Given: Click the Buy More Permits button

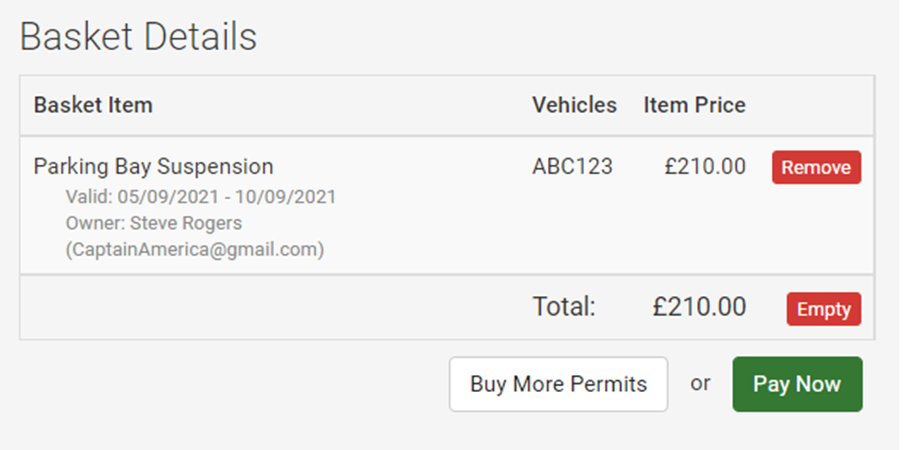Looking at the screenshot, I should 558,384.
